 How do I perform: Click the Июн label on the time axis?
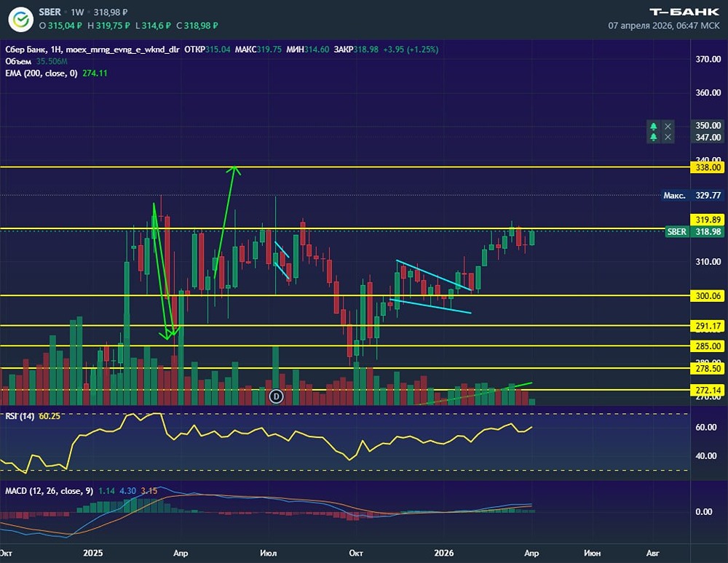pos(592,553)
